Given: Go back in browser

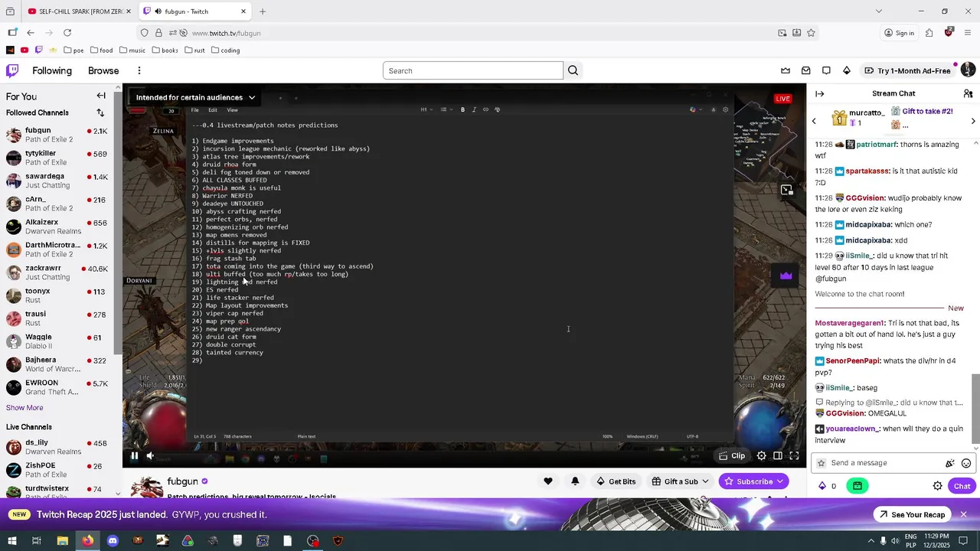Looking at the screenshot, I should [x=31, y=33].
